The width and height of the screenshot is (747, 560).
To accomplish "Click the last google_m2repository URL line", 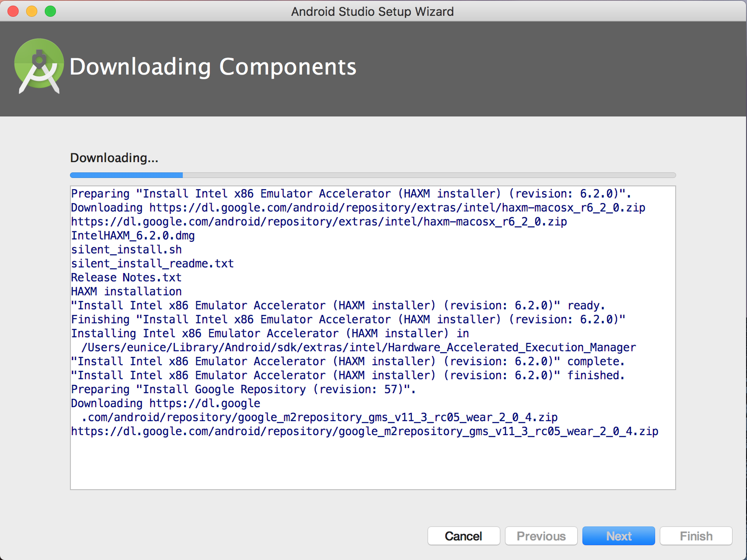I will (365, 431).
